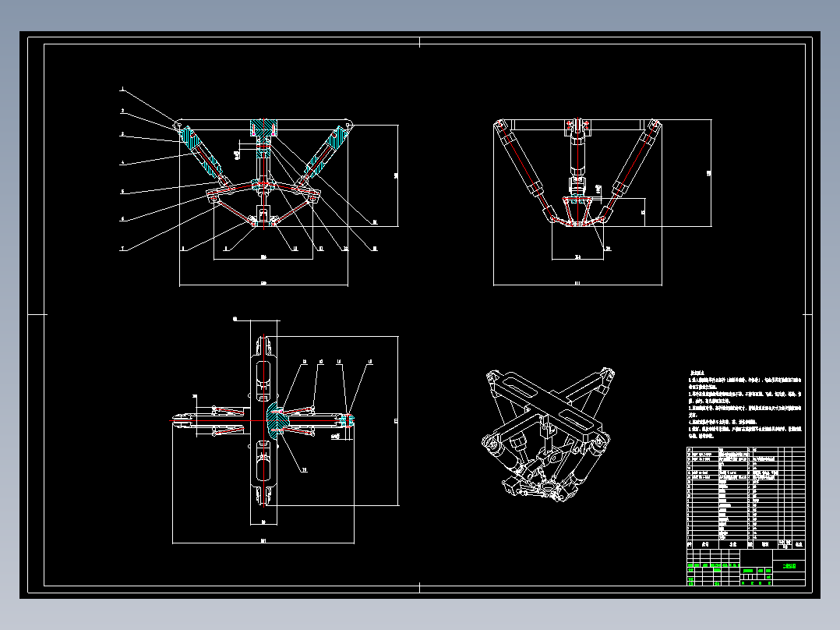Viewport: 840px width, 630px height.
Task: Select the left cyan hatched cylinder in front view
Action: click(x=200, y=150)
